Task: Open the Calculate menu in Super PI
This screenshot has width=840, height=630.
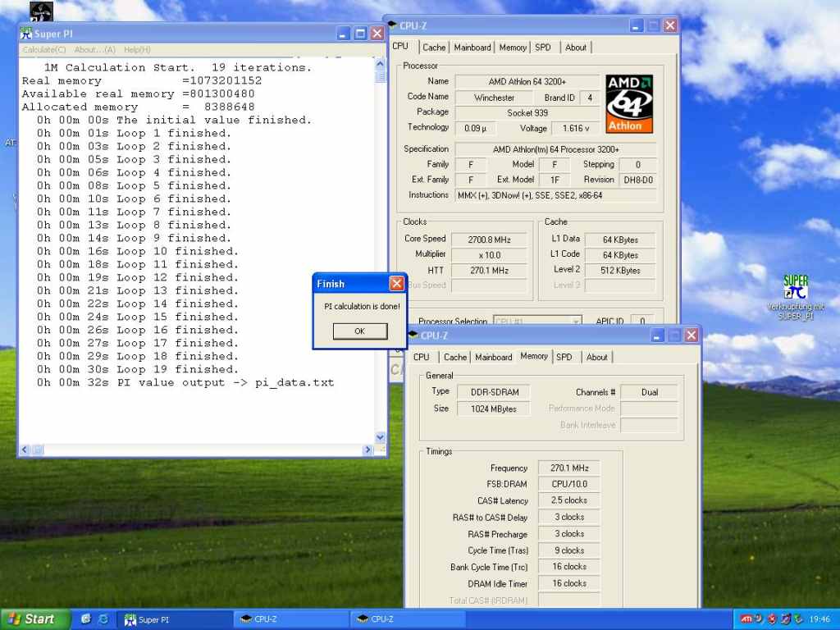Action: pyautogui.click(x=44, y=50)
